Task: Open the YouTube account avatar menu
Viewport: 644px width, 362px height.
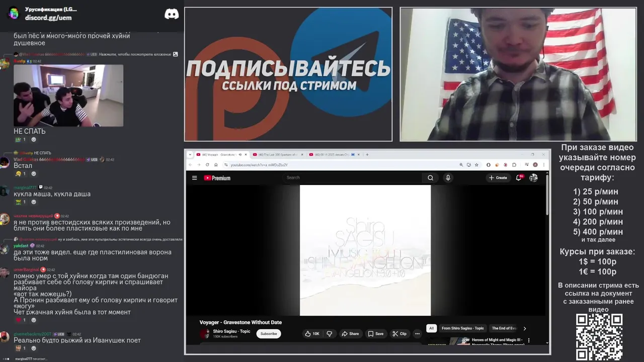Action: click(x=533, y=177)
